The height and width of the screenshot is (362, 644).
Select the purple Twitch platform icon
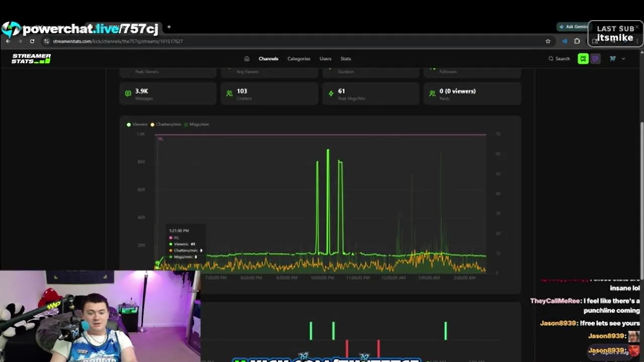(596, 59)
